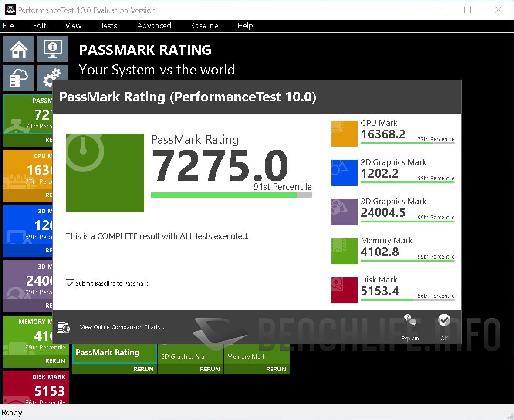Viewport: 514px width, 420px height.
Task: Open View Online Comparison Charts
Action: 122,327
